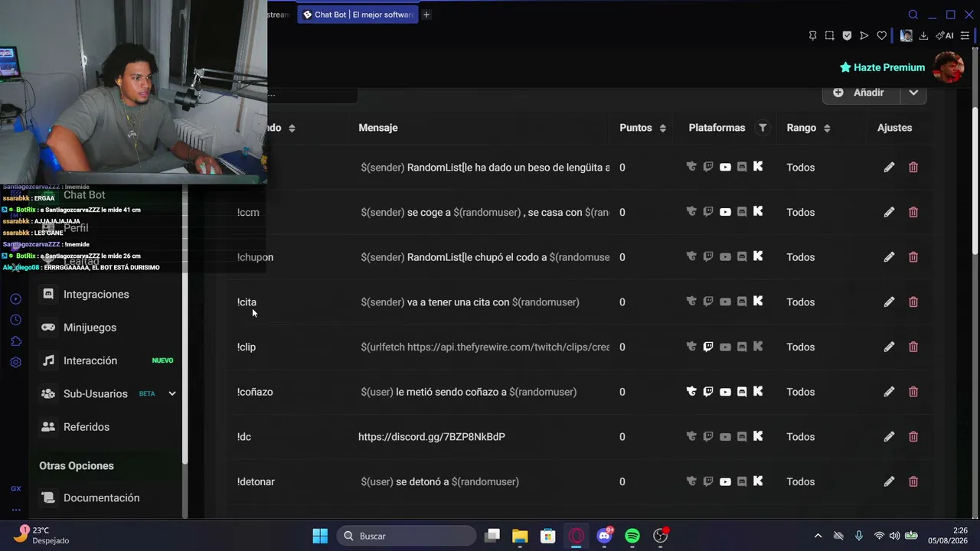Viewport: 980px width, 551px height.
Task: Toggle YouTube platform for the !cita command
Action: (x=725, y=302)
